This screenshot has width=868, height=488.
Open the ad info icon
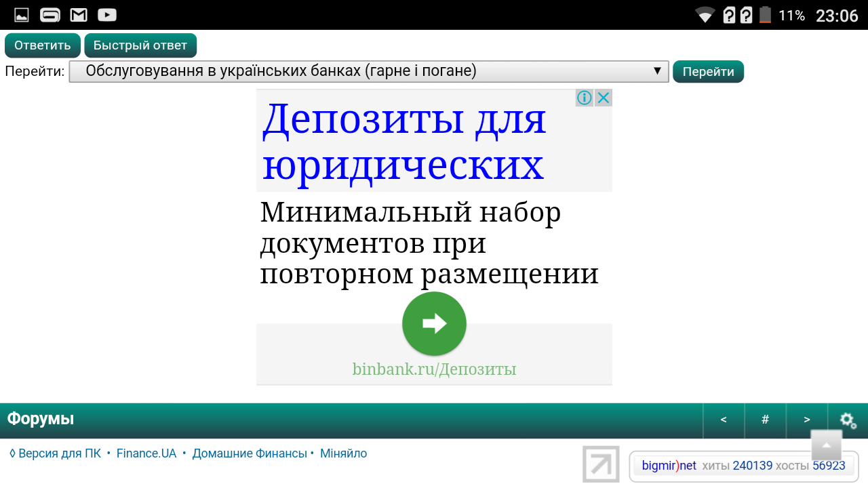click(585, 98)
